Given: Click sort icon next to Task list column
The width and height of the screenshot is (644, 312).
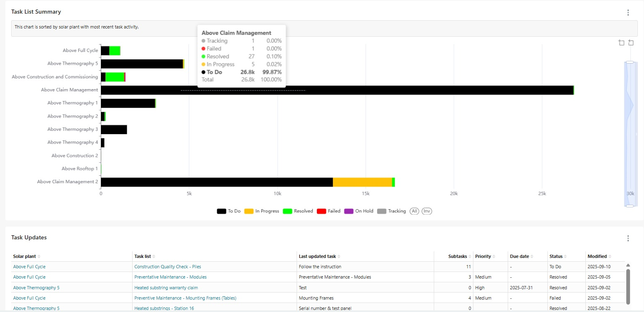Looking at the screenshot, I should pos(154,257).
